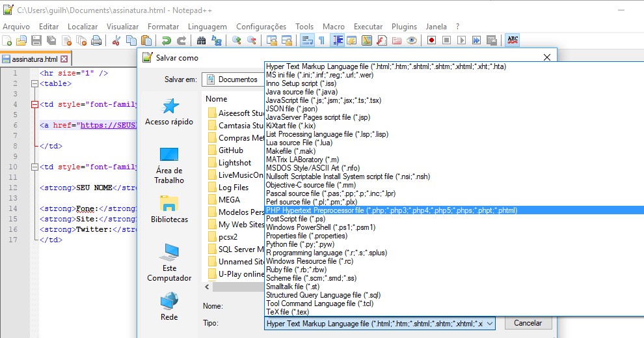Create a new file with toolbar icon
644x338 pixels.
[x=7, y=40]
